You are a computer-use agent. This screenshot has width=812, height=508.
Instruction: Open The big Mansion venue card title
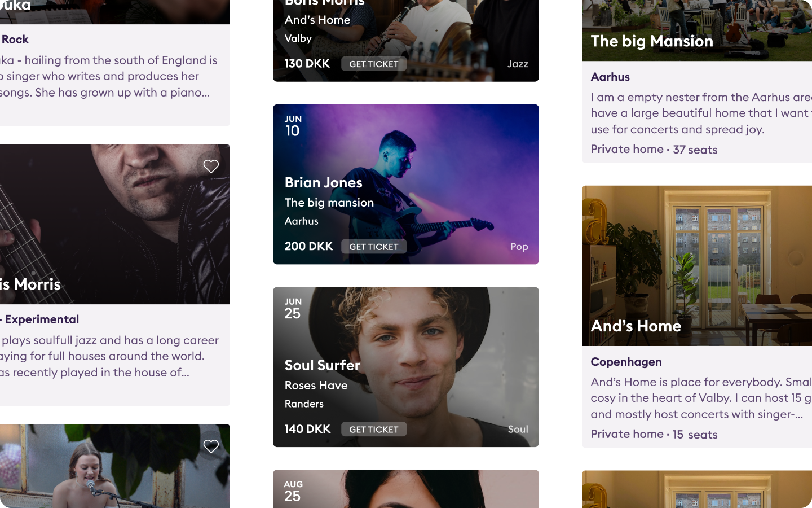[652, 41]
